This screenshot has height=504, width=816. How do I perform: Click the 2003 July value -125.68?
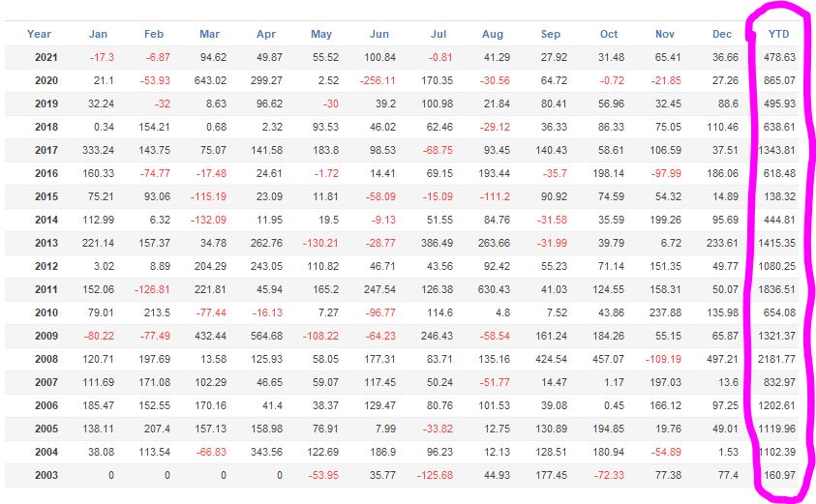point(435,475)
